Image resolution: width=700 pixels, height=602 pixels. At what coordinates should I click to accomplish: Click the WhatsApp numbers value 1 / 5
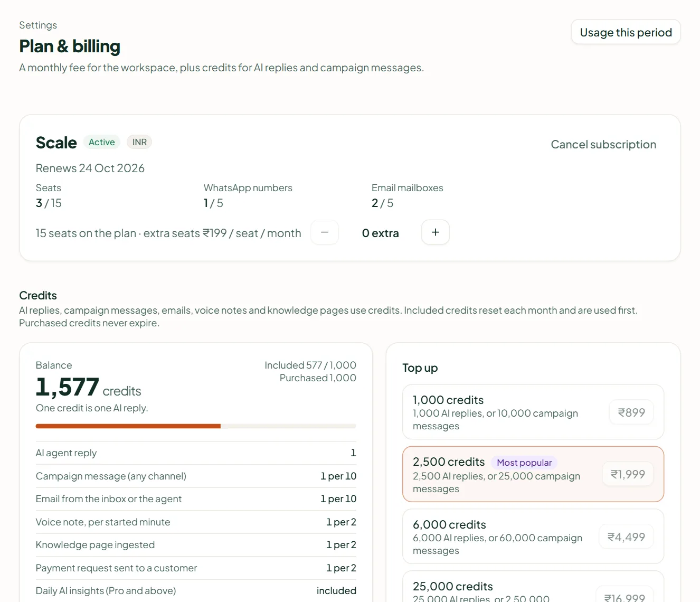tap(213, 203)
